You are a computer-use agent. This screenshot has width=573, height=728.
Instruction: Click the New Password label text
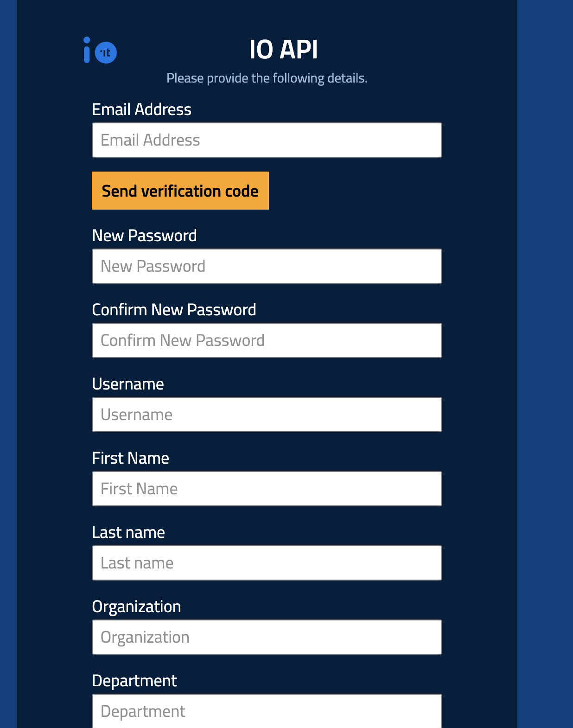[144, 236]
